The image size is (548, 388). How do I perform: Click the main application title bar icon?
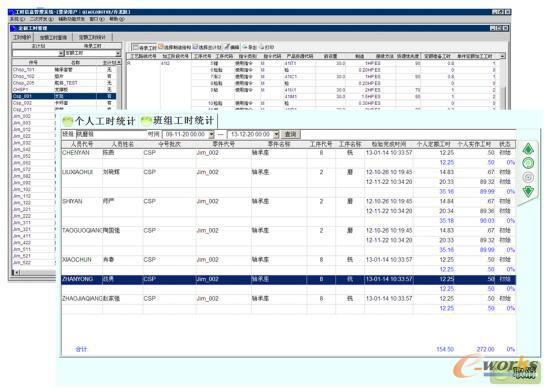coord(12,12)
